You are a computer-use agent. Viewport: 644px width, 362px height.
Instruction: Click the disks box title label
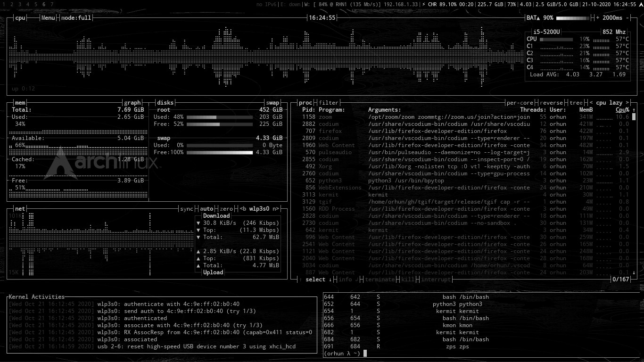tap(165, 103)
